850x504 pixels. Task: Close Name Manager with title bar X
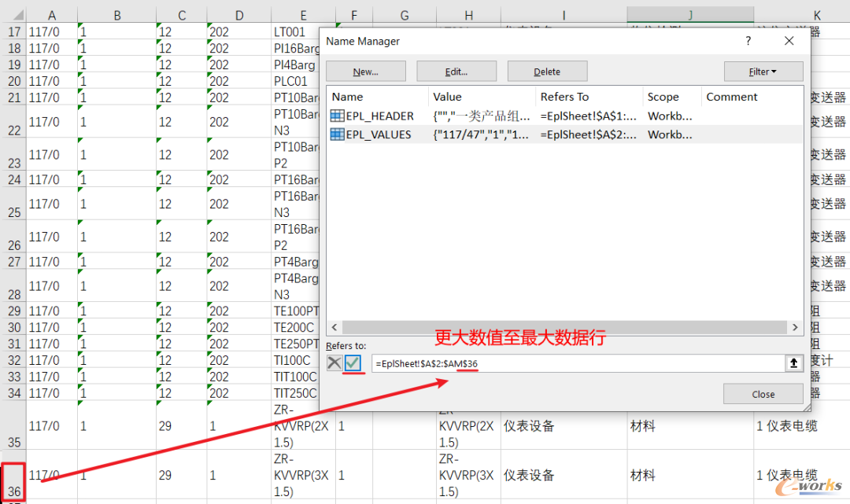789,41
